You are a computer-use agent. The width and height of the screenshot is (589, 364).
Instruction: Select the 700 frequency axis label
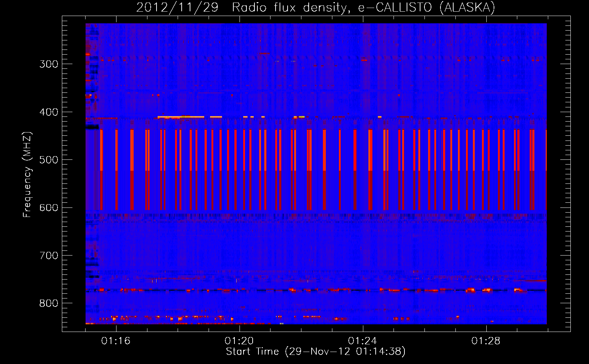tap(49, 256)
